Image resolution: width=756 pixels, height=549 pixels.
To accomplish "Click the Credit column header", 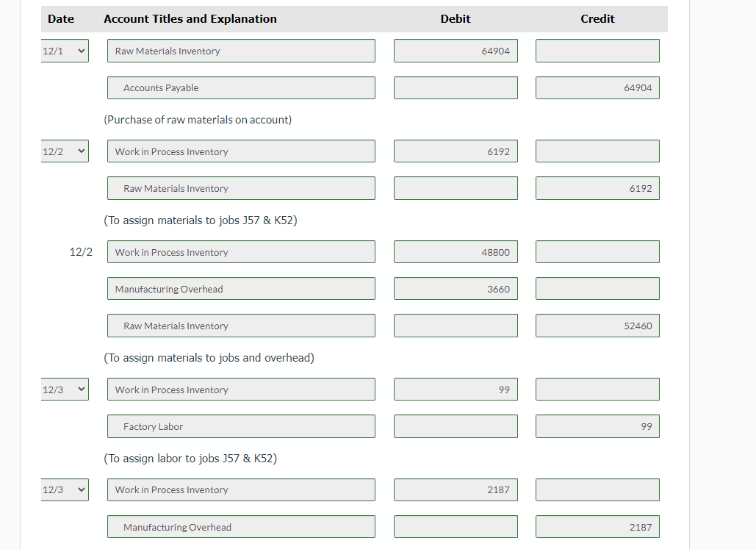I will [x=597, y=19].
